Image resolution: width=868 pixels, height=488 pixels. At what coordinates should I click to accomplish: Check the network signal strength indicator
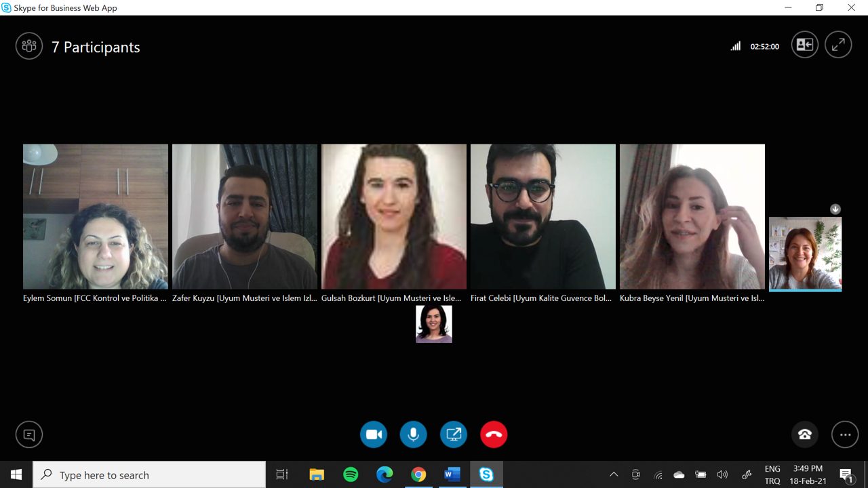[x=736, y=46]
